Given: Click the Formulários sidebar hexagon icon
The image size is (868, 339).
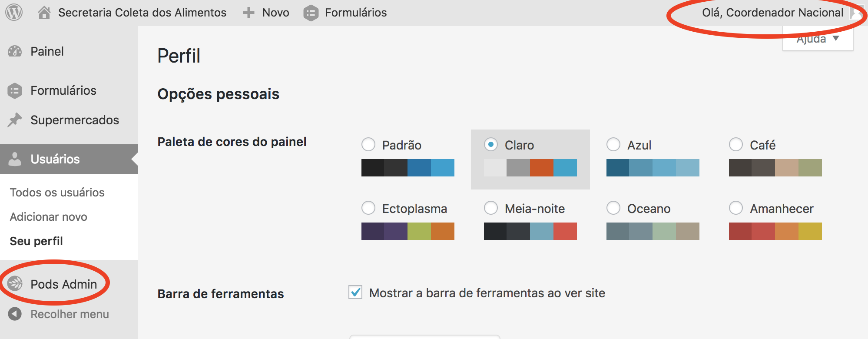Looking at the screenshot, I should point(15,90).
